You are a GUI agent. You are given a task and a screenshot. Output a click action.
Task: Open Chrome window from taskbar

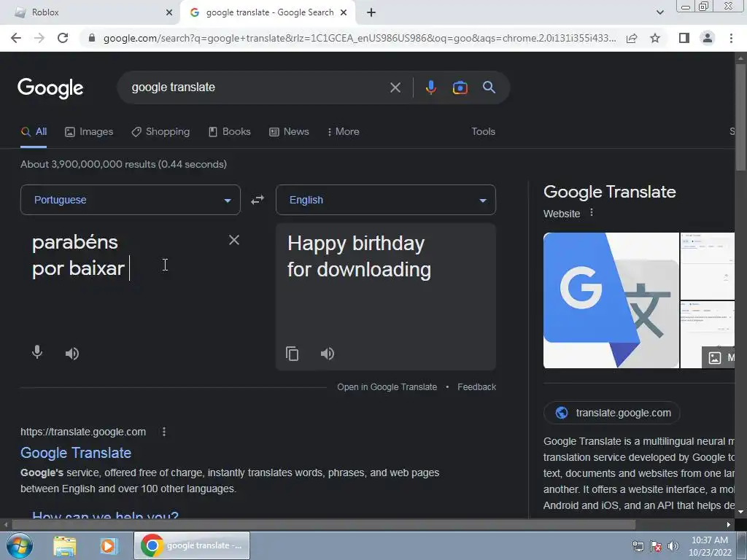coord(192,545)
